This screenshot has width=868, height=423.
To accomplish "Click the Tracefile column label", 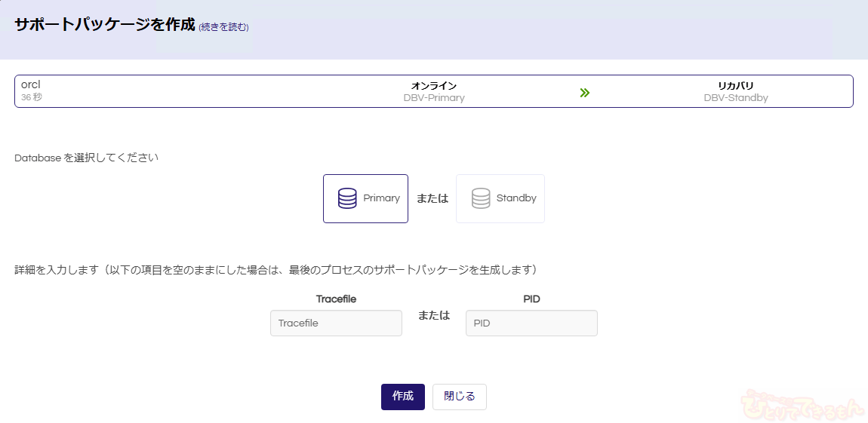I will pyautogui.click(x=336, y=299).
